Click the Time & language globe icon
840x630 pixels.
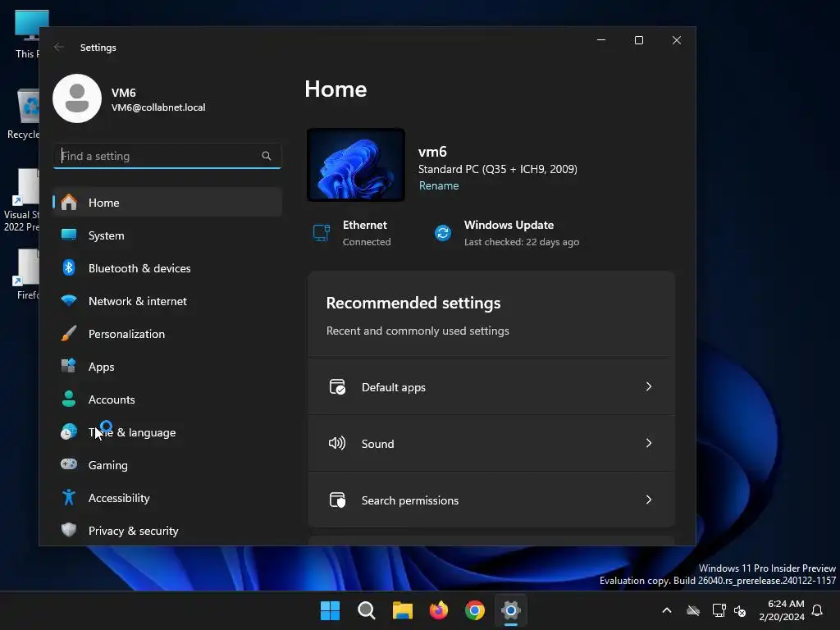point(69,431)
